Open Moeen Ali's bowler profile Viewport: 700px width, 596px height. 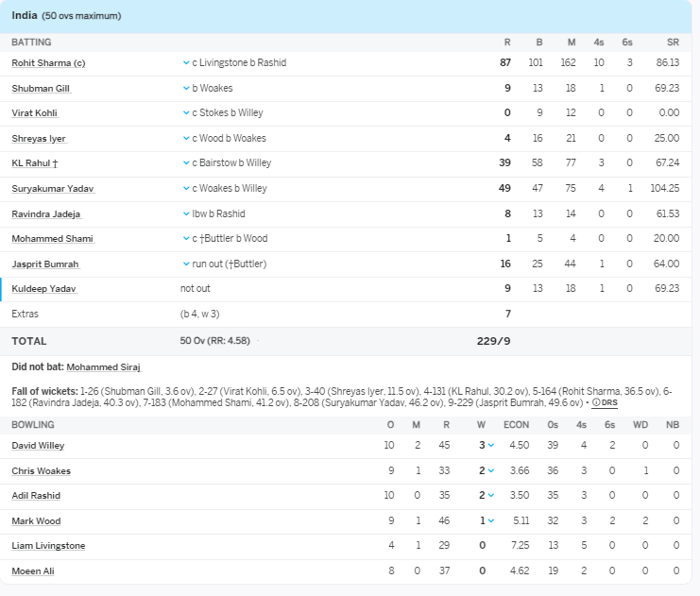(x=33, y=571)
